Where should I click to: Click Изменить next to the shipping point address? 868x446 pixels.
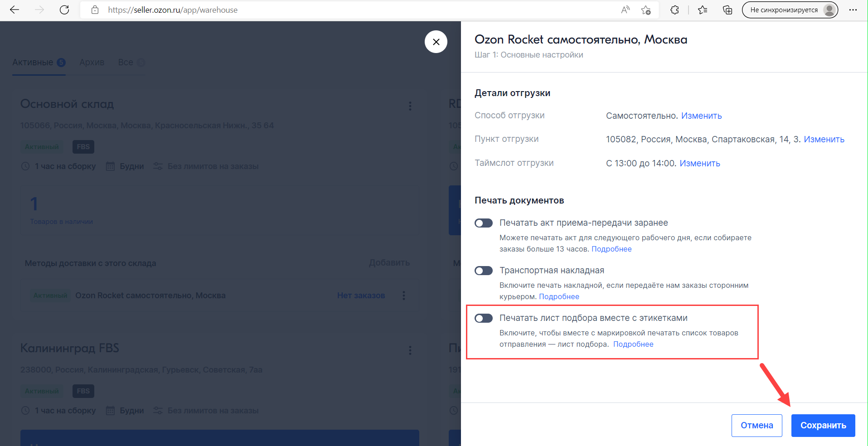[x=824, y=139]
